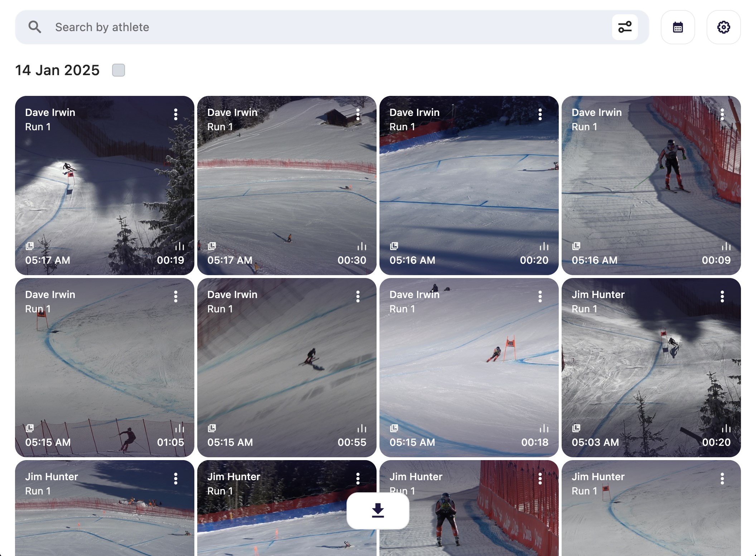Viewport: 756px width, 556px height.
Task: Open more options on 00:09 clip
Action: pos(722,114)
